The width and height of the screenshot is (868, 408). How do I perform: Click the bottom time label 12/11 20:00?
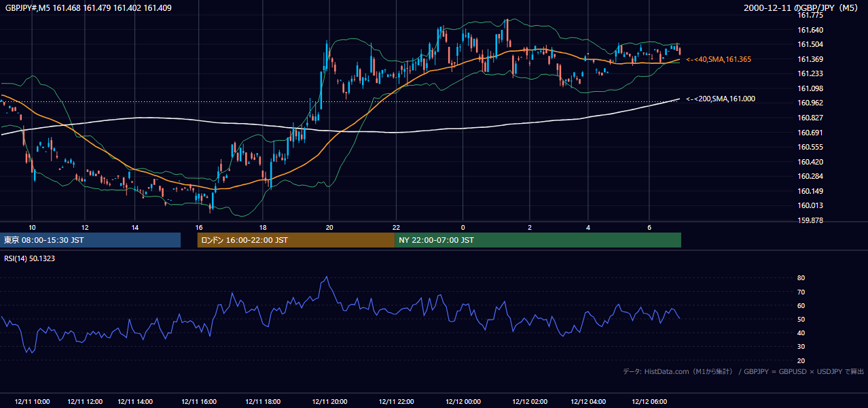[x=329, y=402]
